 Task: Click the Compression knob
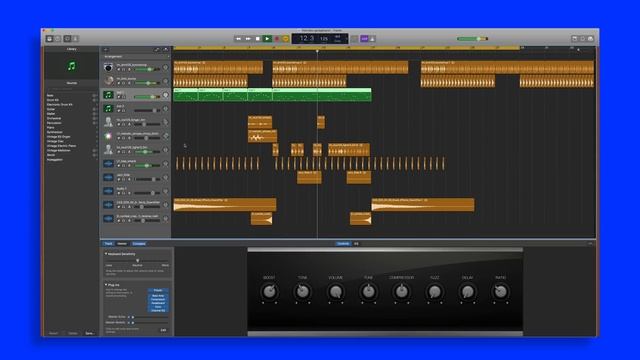point(402,291)
